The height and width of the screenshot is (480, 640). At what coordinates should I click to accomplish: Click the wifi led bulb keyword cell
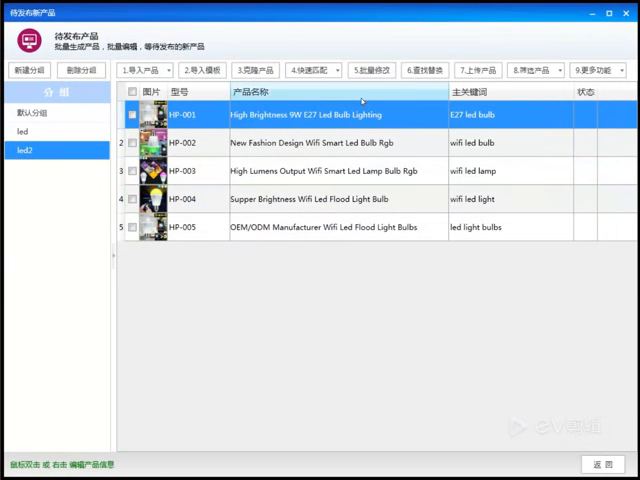point(511,143)
